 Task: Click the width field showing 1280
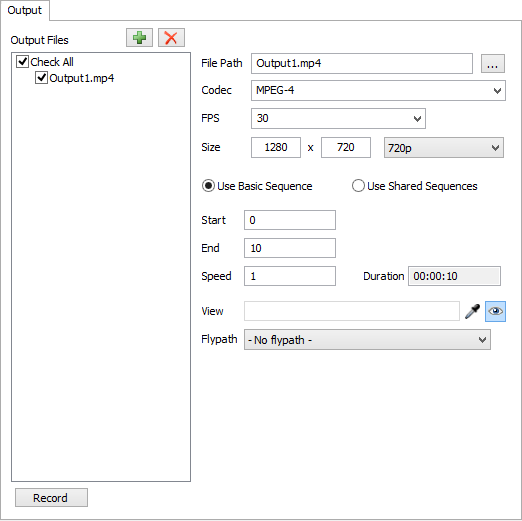coord(276,147)
